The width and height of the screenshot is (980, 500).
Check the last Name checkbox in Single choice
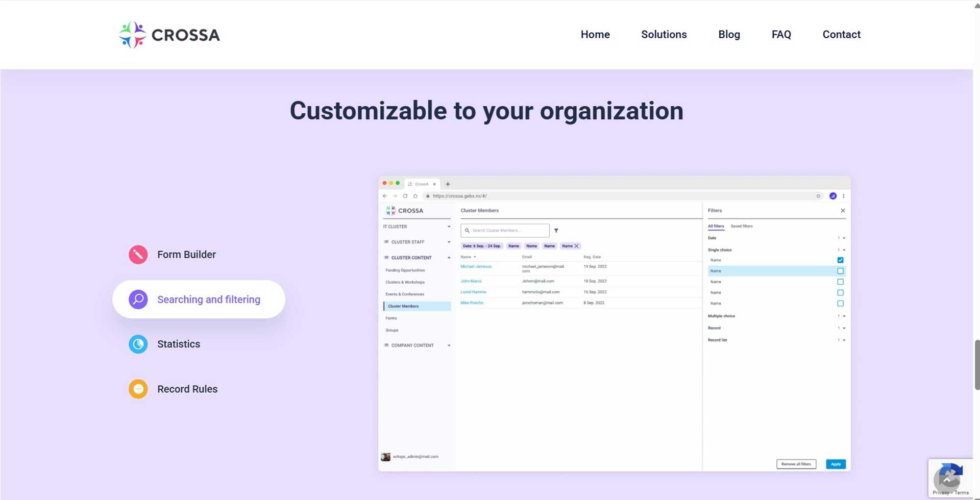[840, 304]
